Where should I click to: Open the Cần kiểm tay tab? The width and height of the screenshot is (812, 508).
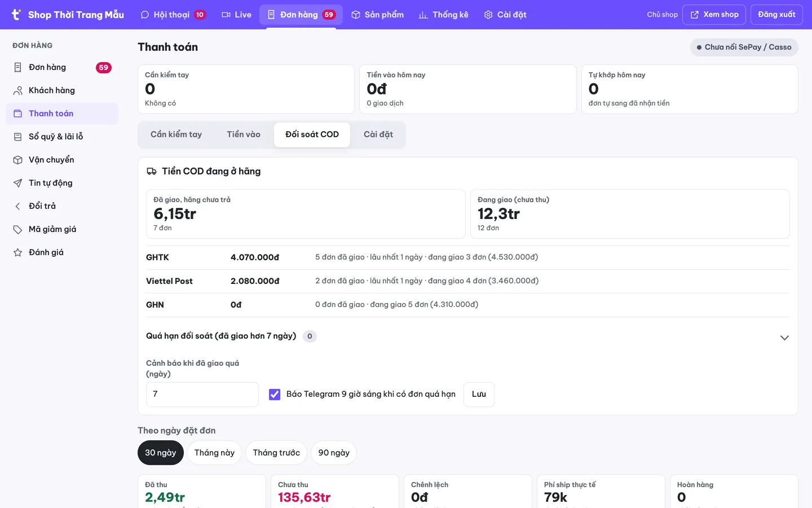click(x=176, y=135)
